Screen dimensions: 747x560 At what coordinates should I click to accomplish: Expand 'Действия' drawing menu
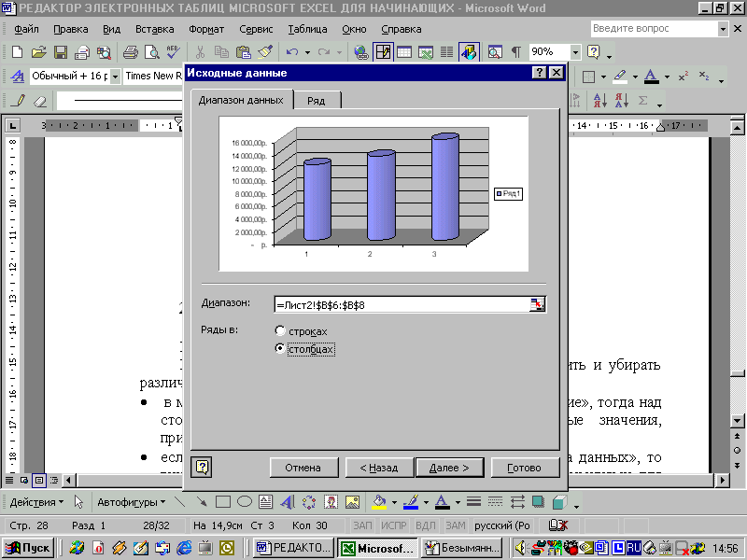(x=36, y=502)
